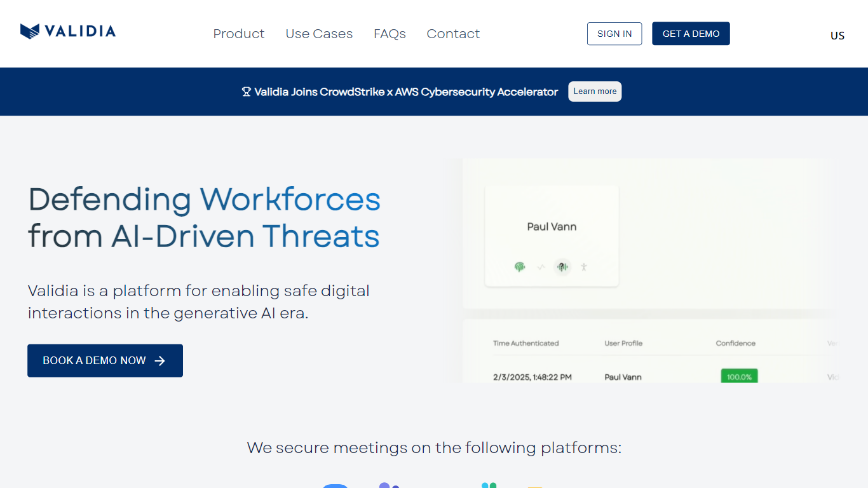Click the CrowdStrike x AWS Accelerator announcement text
The width and height of the screenshot is (868, 488).
[406, 91]
